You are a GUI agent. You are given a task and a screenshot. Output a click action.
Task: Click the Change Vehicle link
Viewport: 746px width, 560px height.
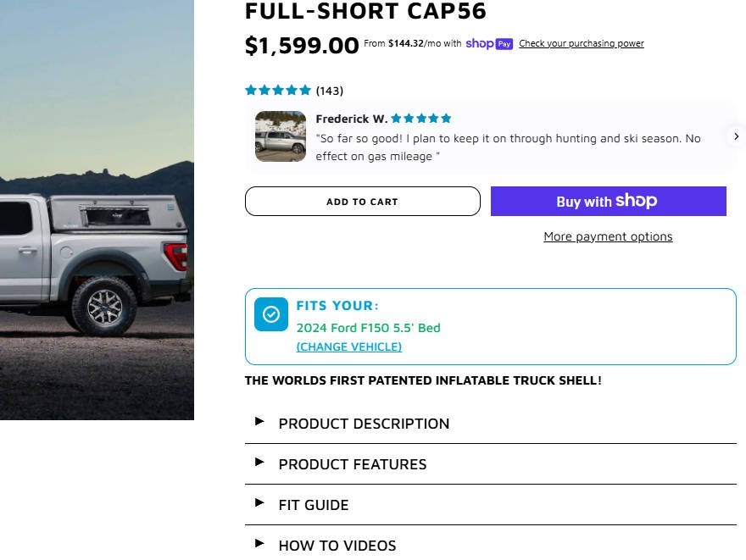[x=348, y=347]
